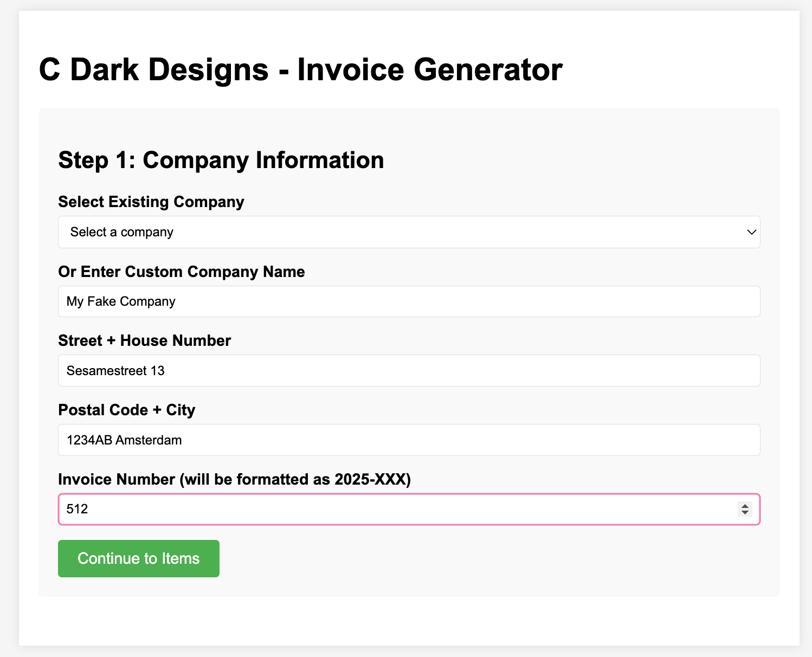The image size is (812, 657).
Task: Click the Invoice Number formatted as 2025-XXX label
Action: pyautogui.click(x=235, y=479)
